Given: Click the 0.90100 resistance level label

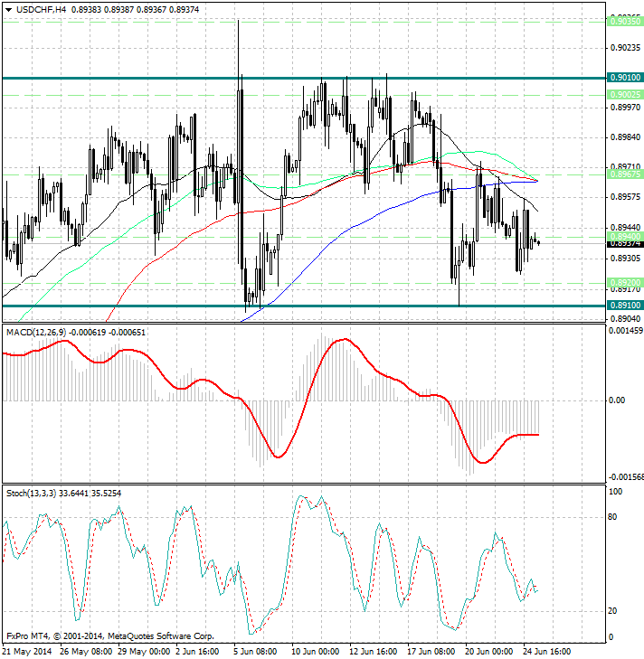Looking at the screenshot, I should point(625,78).
